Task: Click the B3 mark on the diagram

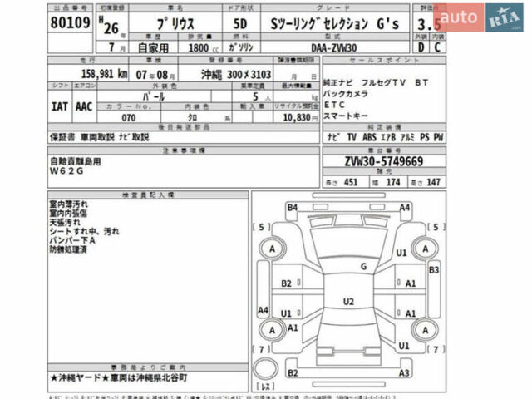Action: click(x=433, y=270)
